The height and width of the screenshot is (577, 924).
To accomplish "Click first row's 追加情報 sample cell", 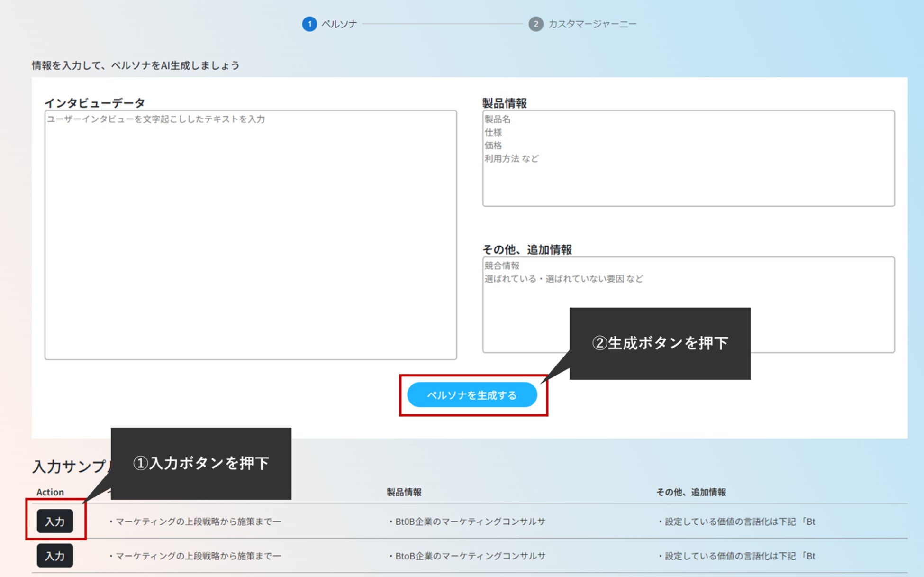I will [737, 522].
